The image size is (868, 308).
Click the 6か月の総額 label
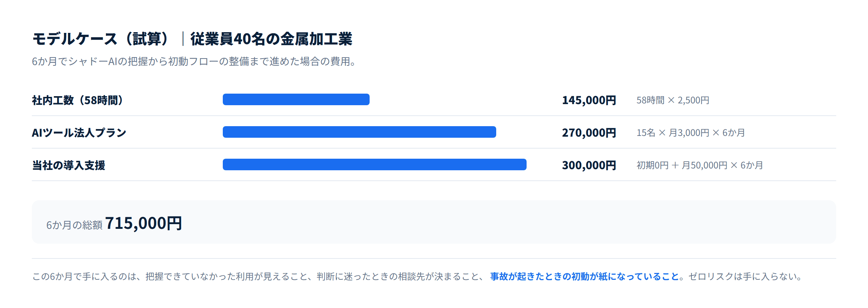75,225
